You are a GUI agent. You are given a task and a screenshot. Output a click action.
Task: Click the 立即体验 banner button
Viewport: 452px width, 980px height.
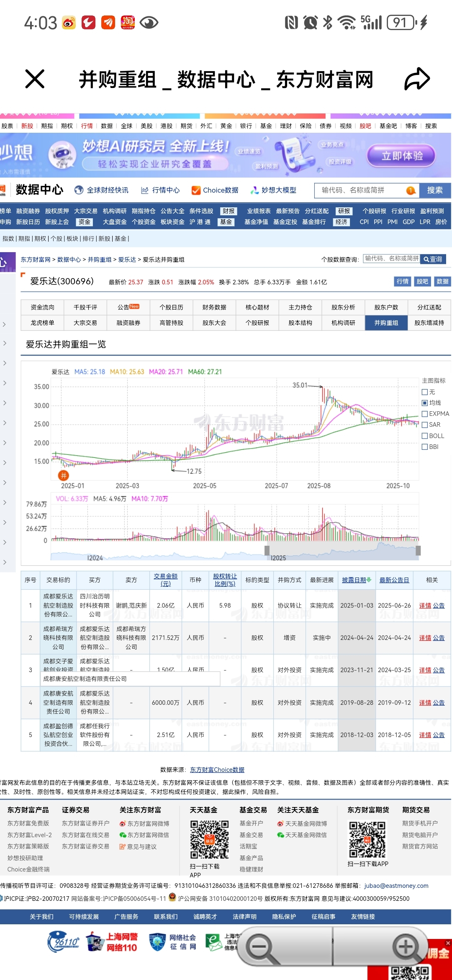[x=401, y=156]
